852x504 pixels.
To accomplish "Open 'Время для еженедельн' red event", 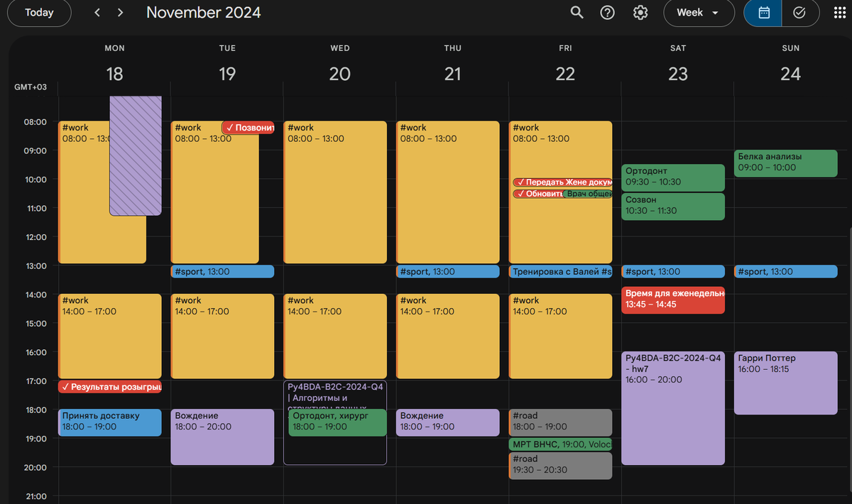I will (673, 300).
